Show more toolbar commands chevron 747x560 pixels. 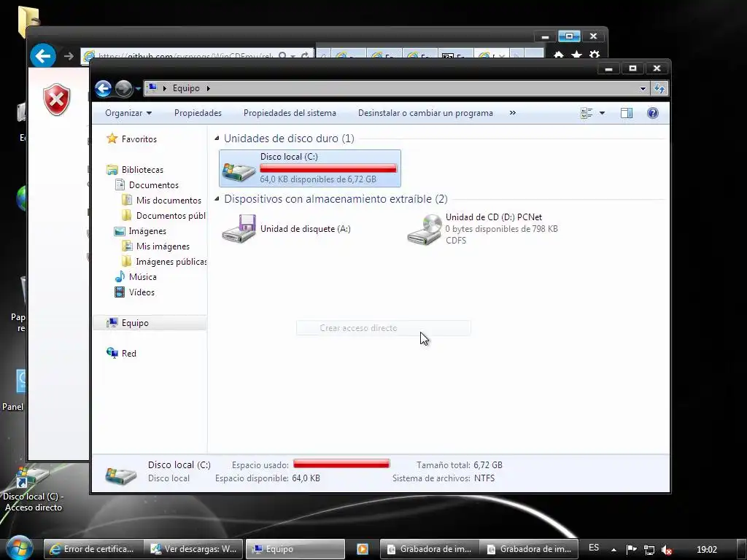click(x=513, y=113)
